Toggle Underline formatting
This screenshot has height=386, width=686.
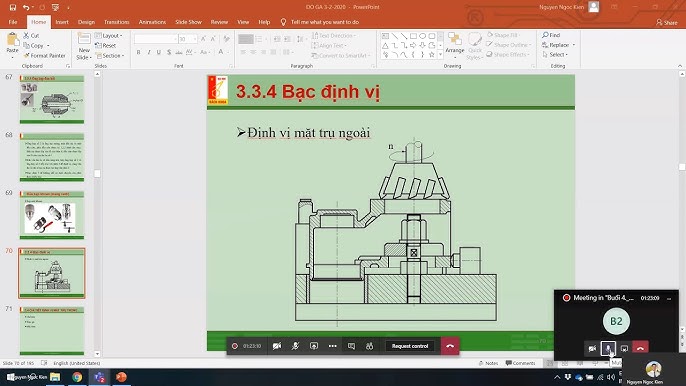158,52
